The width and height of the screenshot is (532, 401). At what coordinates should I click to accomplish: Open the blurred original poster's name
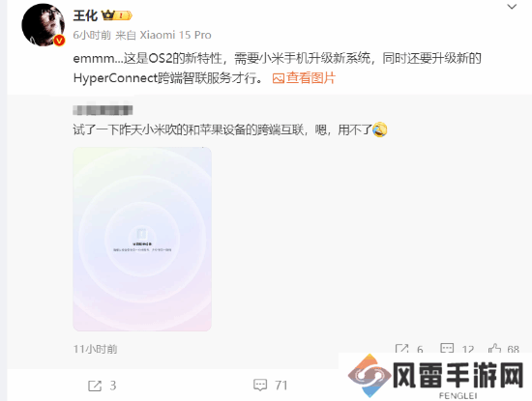pos(103,110)
